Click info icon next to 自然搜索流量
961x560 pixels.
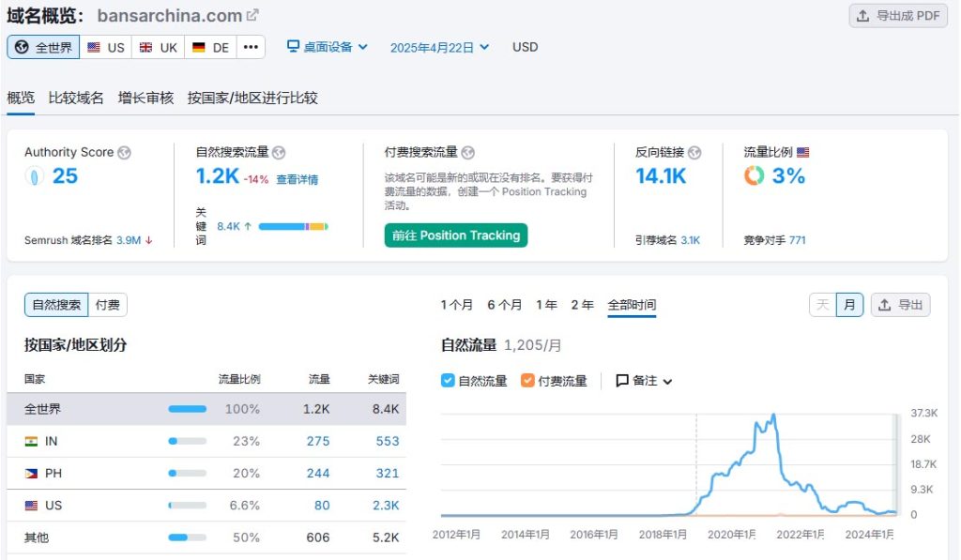[x=279, y=153]
